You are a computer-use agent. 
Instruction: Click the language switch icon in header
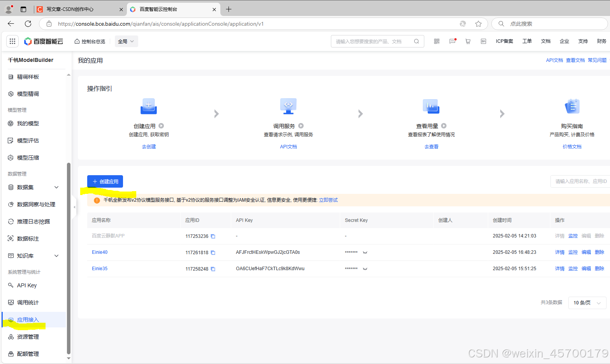(x=483, y=41)
